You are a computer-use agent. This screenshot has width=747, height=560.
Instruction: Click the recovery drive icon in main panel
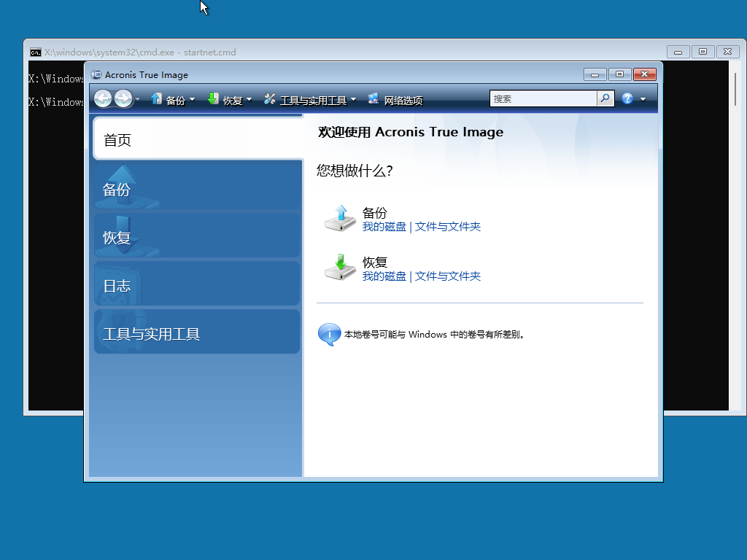(340, 268)
